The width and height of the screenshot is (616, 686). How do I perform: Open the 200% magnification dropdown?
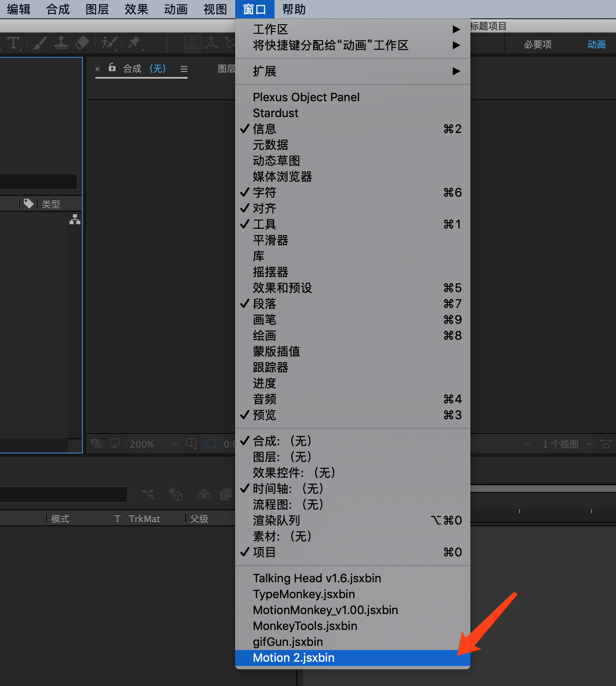point(153,444)
